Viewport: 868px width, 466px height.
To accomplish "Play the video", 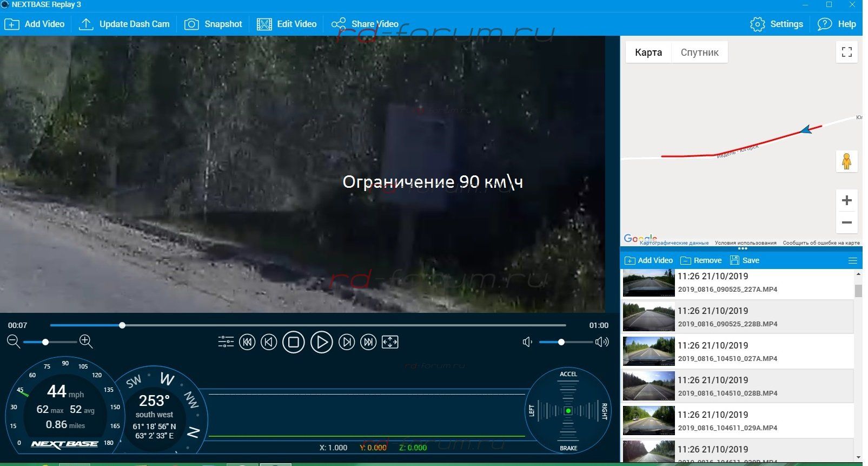I will click(x=322, y=342).
